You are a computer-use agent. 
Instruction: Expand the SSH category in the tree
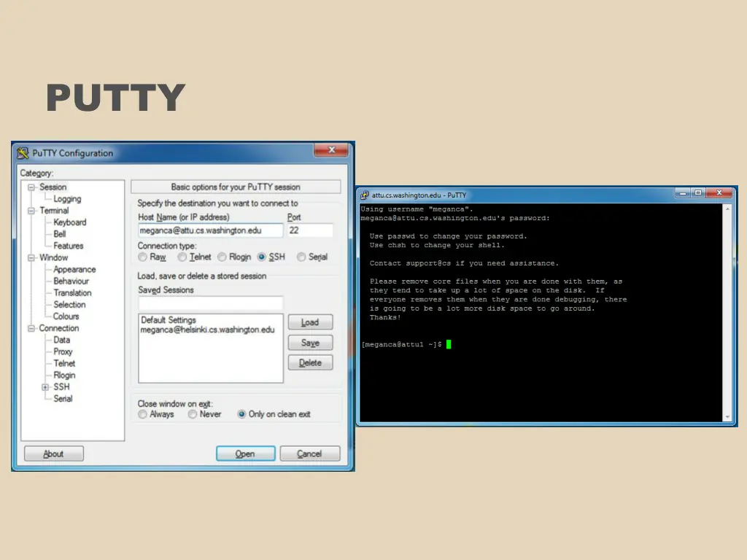[x=46, y=386]
